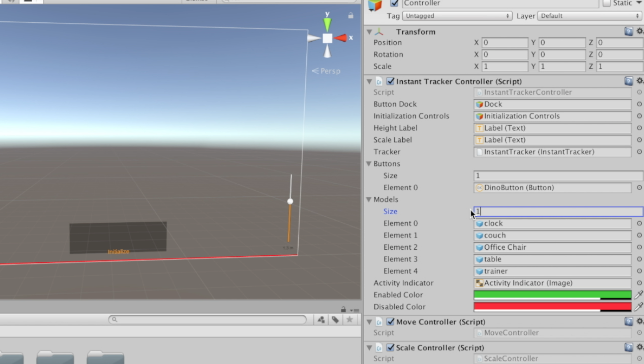This screenshot has width=644, height=364.
Task: Open the Layer dropdown showing Default
Action: pos(590,16)
